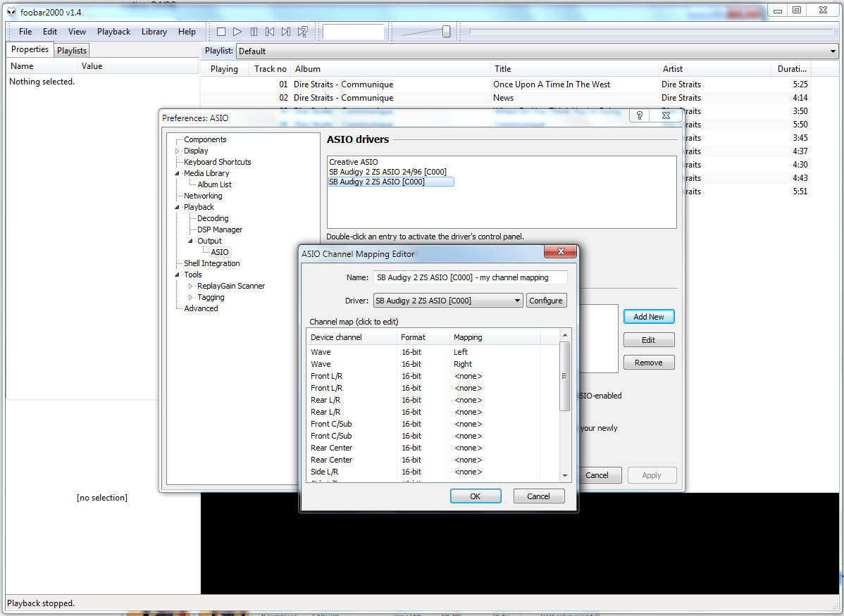Click the foobar2000 alien logo icon

[11, 12]
